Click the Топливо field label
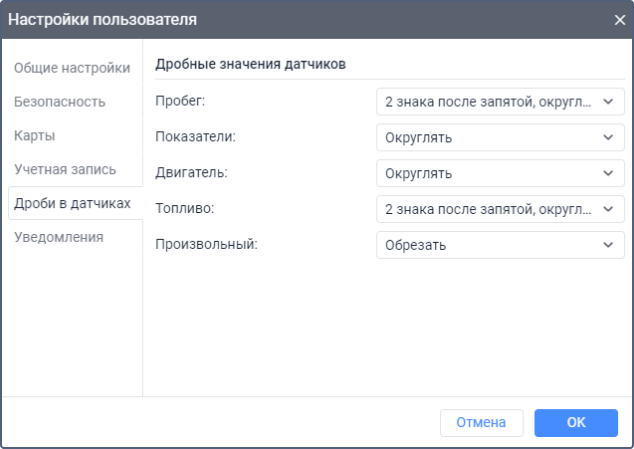The image size is (634, 449). tap(185, 209)
